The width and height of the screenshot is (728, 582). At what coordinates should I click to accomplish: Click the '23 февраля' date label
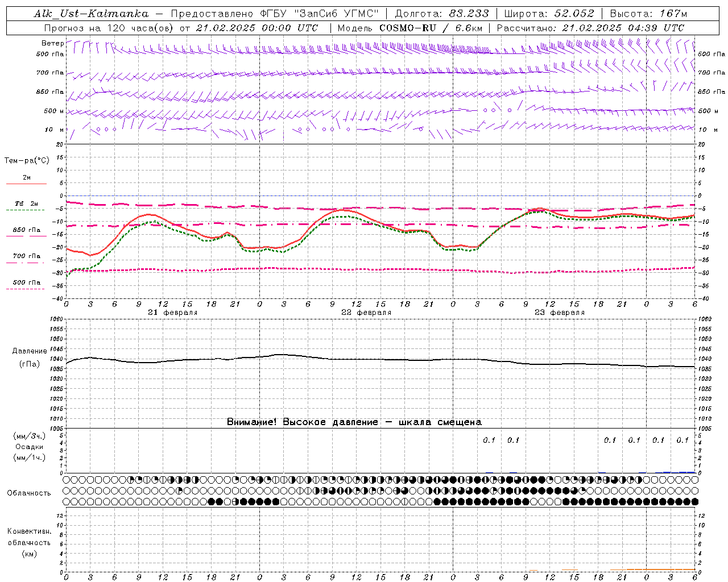560,313
